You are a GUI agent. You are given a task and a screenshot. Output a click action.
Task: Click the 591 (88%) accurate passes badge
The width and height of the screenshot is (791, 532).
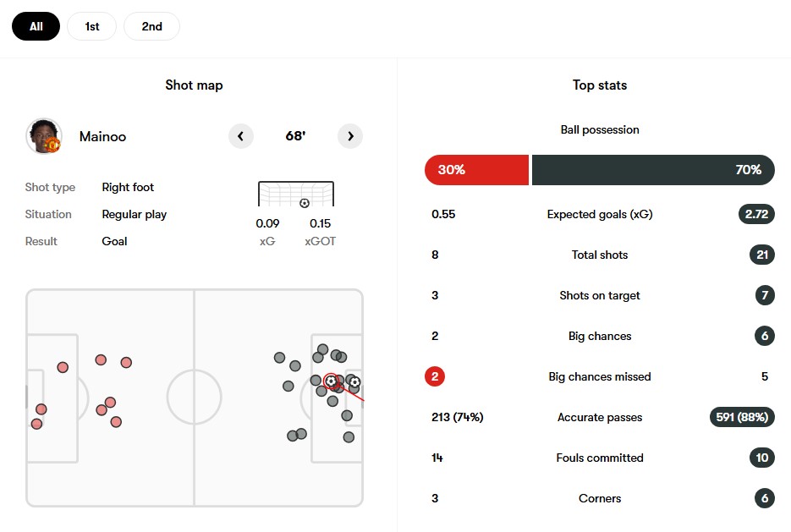[x=742, y=417]
